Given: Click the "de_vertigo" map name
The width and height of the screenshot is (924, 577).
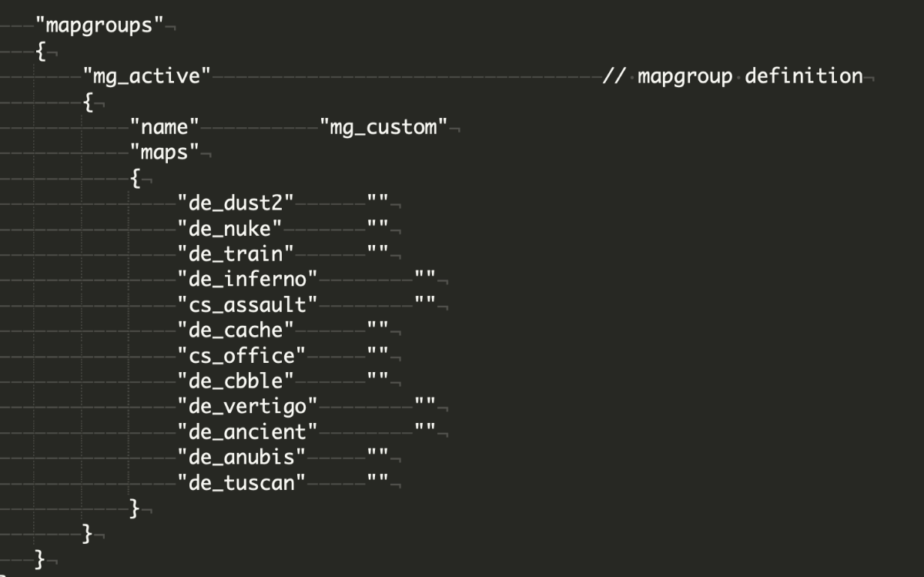Looking at the screenshot, I should [247, 406].
